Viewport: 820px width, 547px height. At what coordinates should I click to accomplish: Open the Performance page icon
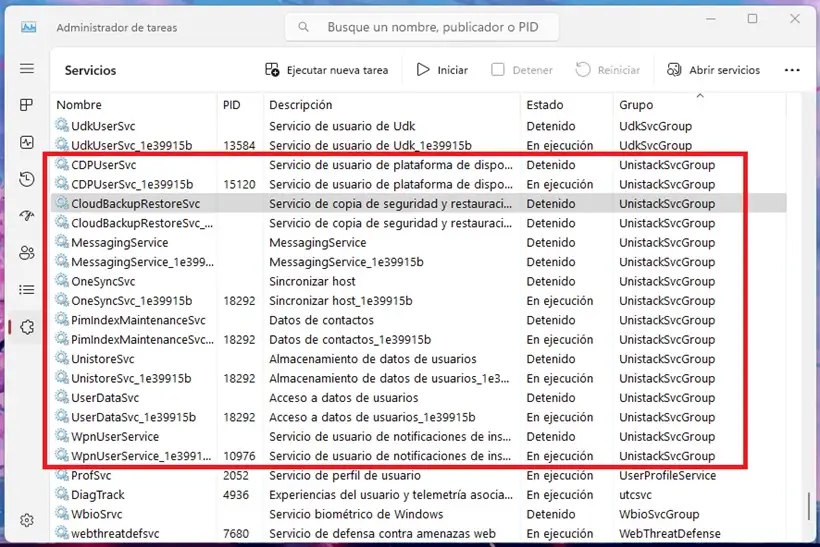(27, 142)
